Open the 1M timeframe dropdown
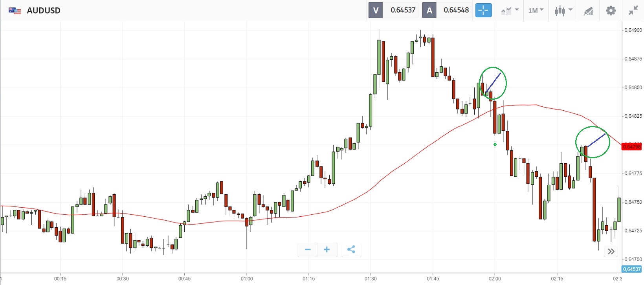644x285 pixels. [536, 11]
